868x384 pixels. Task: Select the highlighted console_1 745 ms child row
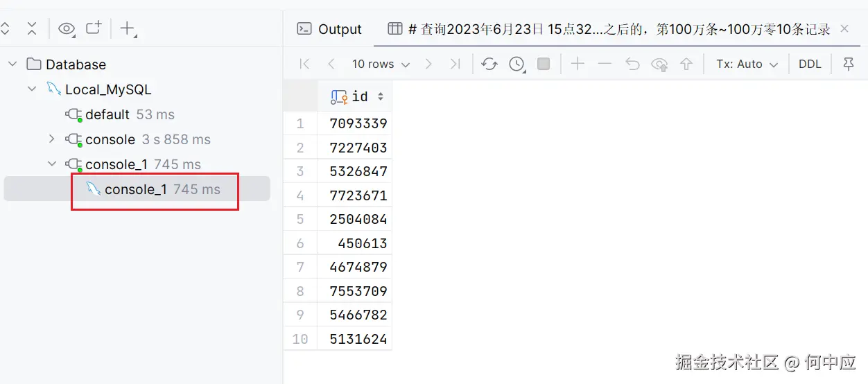tap(137, 189)
